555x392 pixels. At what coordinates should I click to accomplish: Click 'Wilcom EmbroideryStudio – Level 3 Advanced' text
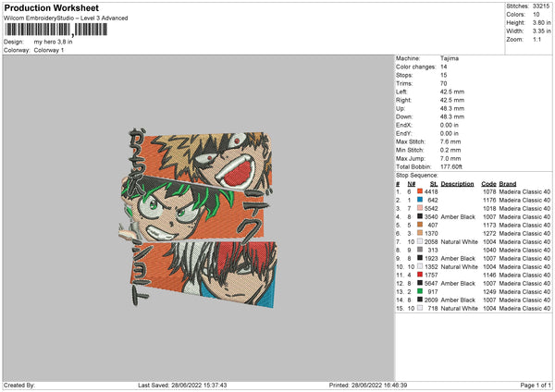66,18
